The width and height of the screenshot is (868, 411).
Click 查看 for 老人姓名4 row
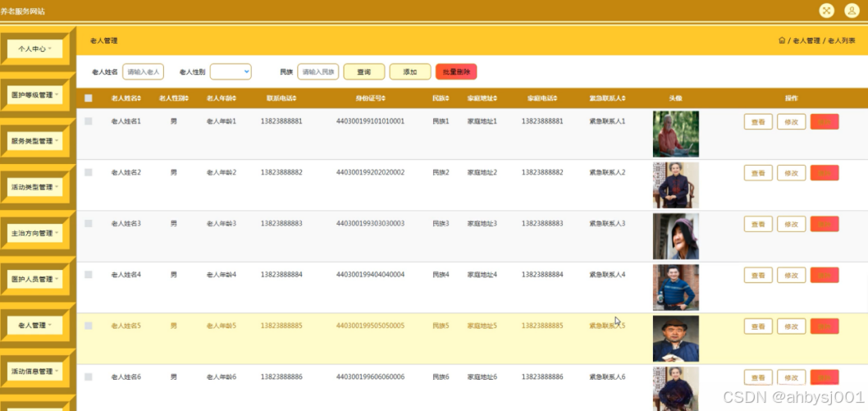click(758, 275)
